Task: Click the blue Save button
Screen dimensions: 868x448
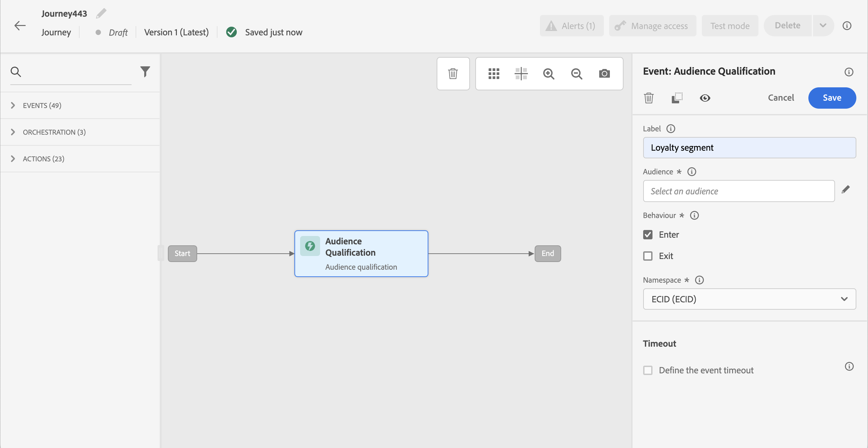Action: coord(832,98)
